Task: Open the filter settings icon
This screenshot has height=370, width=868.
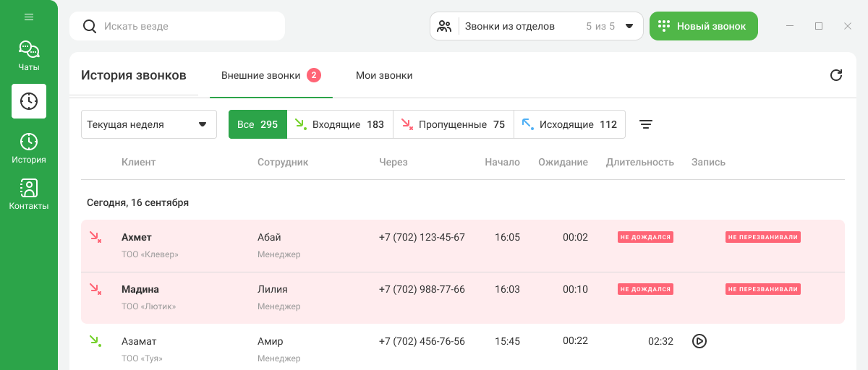Action: 646,124
